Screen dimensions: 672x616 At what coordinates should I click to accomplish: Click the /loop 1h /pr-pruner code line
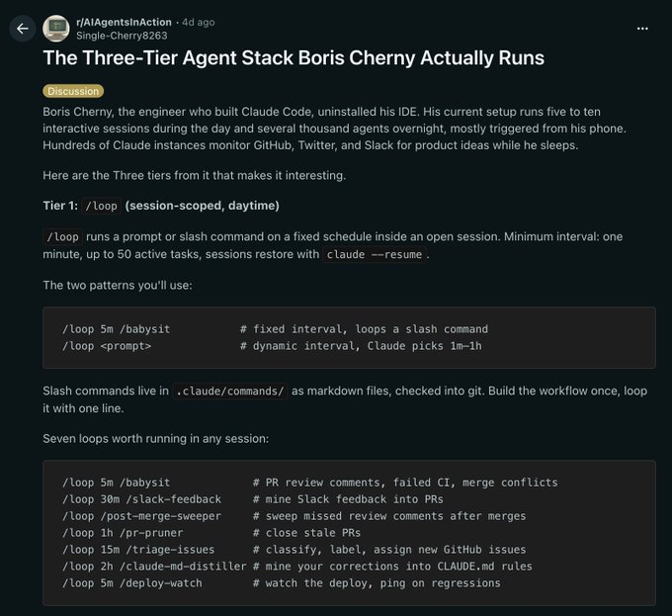point(211,533)
